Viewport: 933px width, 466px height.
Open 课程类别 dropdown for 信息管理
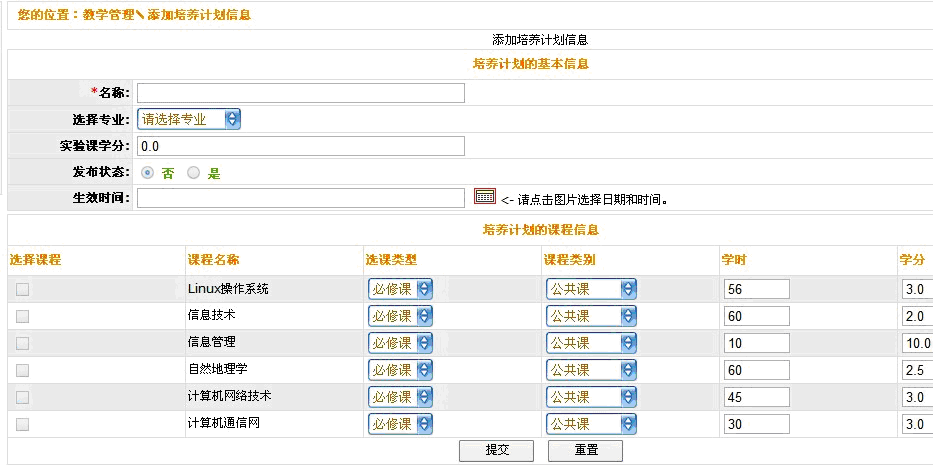pyautogui.click(x=590, y=343)
